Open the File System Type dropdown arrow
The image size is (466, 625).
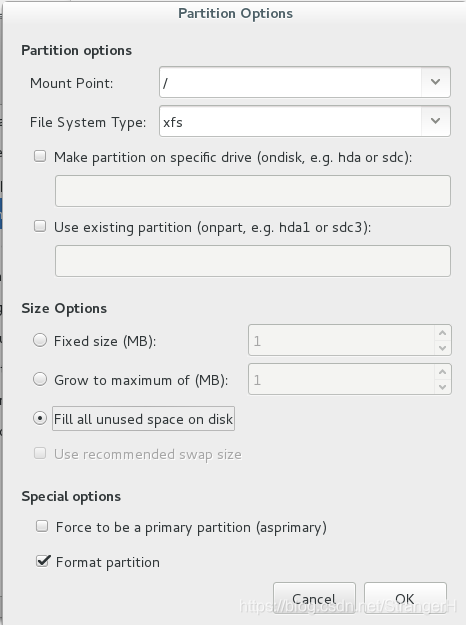[x=435, y=121]
